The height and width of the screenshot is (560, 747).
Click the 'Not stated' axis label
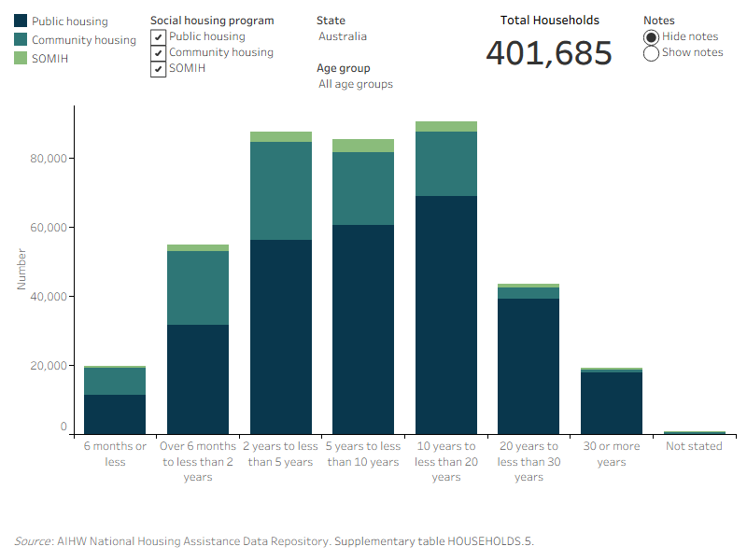click(694, 446)
